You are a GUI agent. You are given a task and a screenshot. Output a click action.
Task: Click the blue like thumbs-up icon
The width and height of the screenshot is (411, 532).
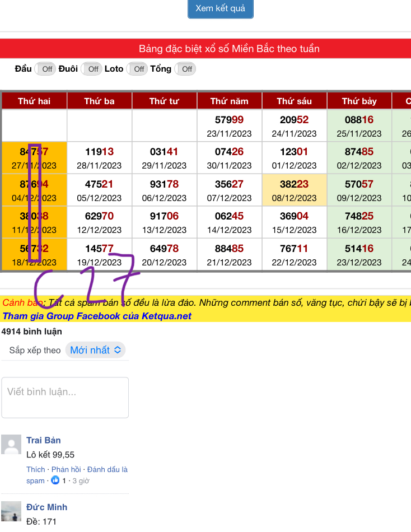[55, 480]
